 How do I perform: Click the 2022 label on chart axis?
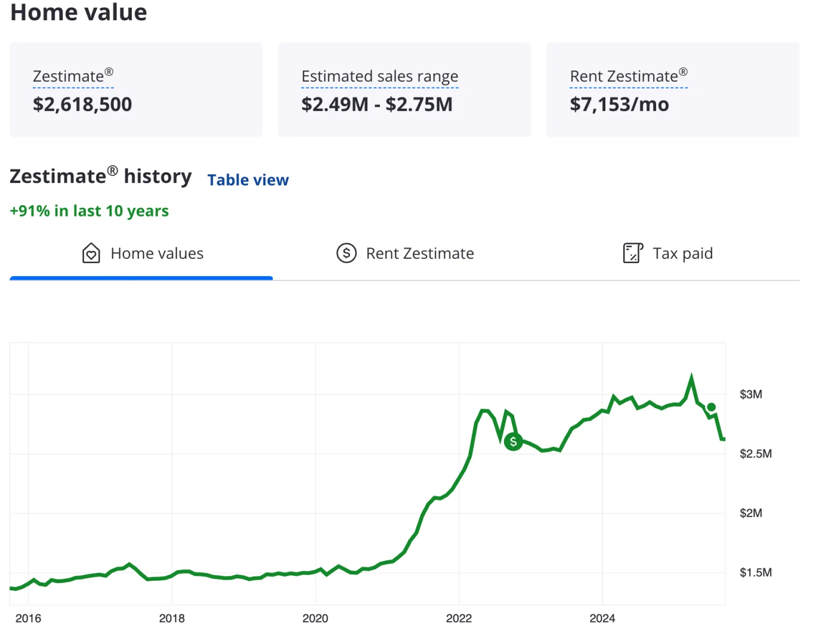coord(459,618)
